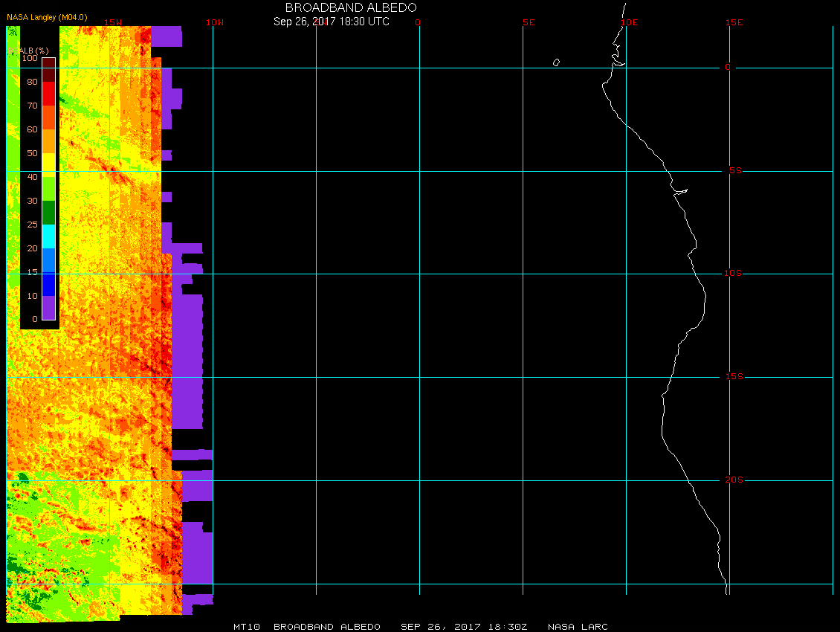Click the small island outline near the equator
Viewport: 840px width, 632px height.
556,62
